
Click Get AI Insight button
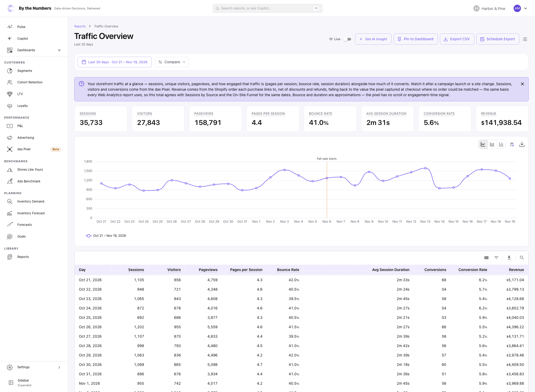click(373, 39)
